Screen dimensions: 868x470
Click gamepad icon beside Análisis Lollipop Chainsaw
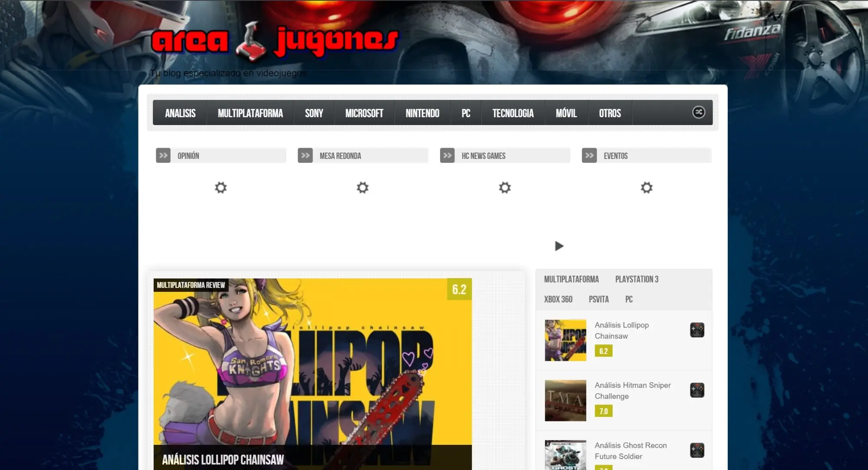click(x=697, y=330)
